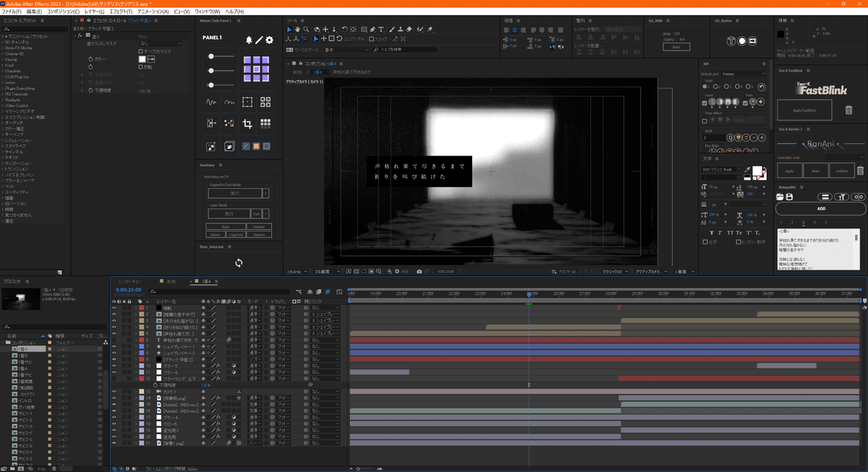Click the ADD button in NotepadNS
Image resolution: width=868 pixels, height=472 pixels.
(x=821, y=208)
